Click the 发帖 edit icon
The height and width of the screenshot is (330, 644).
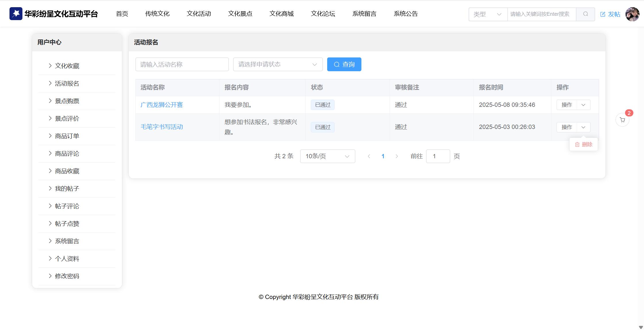(603, 14)
